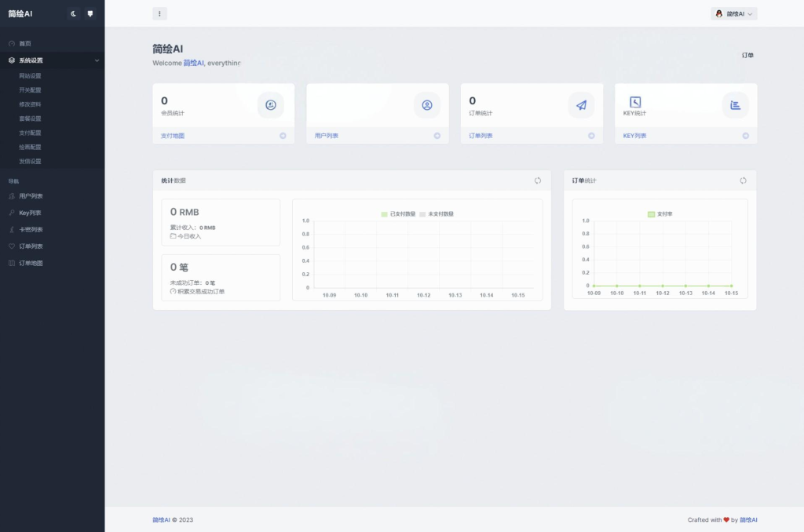Click the paper plane icon in 订单统计 card

(x=581, y=105)
